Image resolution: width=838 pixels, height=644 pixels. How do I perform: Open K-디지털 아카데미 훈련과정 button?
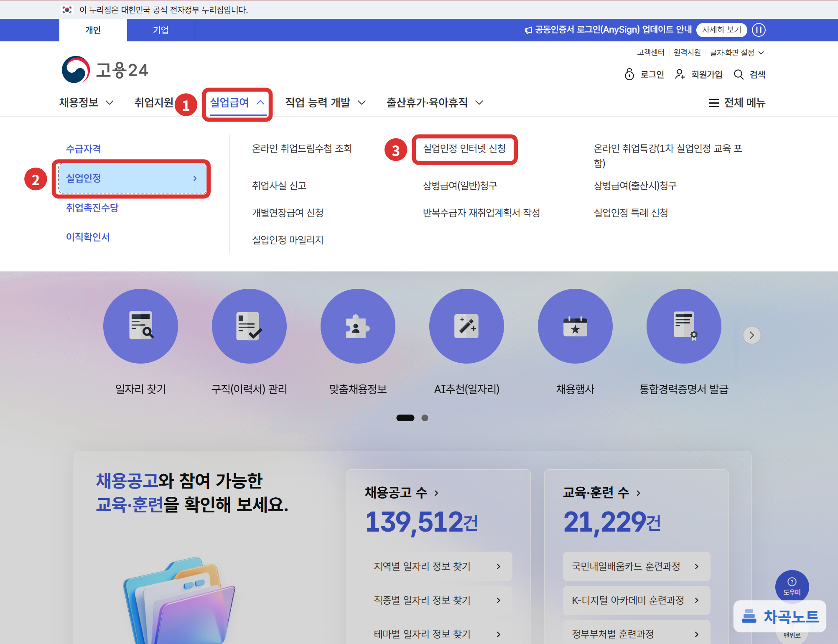[636, 600]
